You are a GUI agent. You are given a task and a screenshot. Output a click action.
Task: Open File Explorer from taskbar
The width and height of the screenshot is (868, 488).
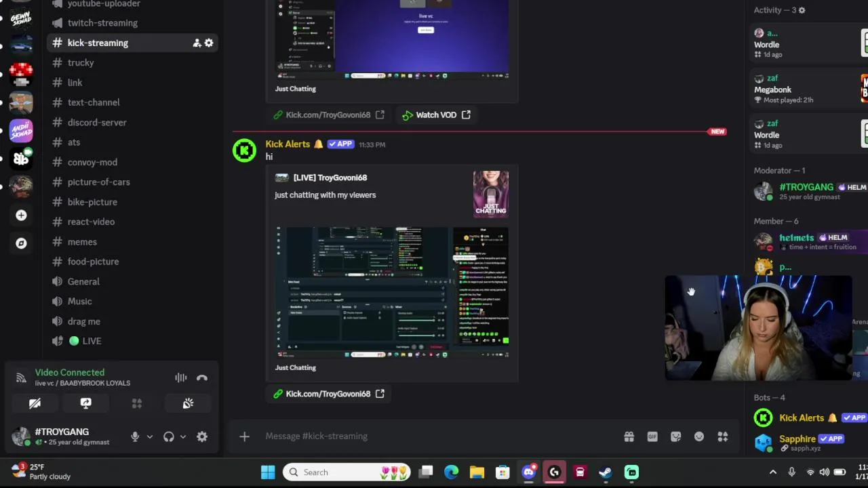click(477, 472)
